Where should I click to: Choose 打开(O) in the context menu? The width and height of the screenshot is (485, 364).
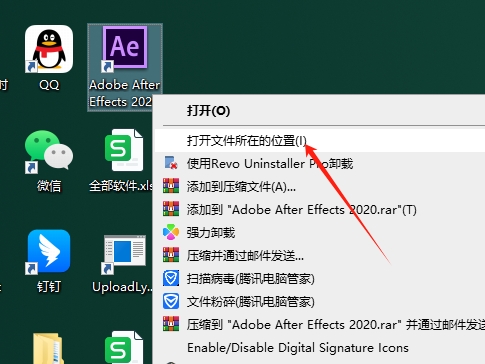(320, 111)
